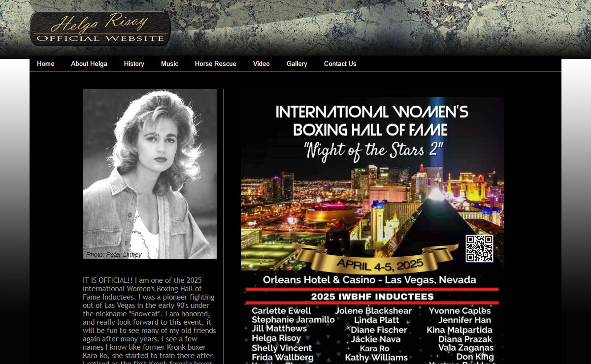Click 'Frida Wallberg' in the inductees list
591x364 pixels.
tap(283, 357)
